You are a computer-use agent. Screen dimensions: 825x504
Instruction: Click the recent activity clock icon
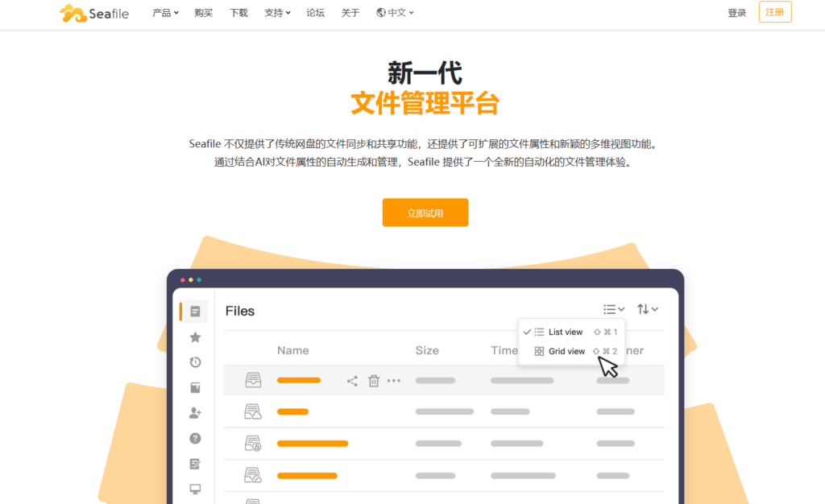(x=194, y=362)
